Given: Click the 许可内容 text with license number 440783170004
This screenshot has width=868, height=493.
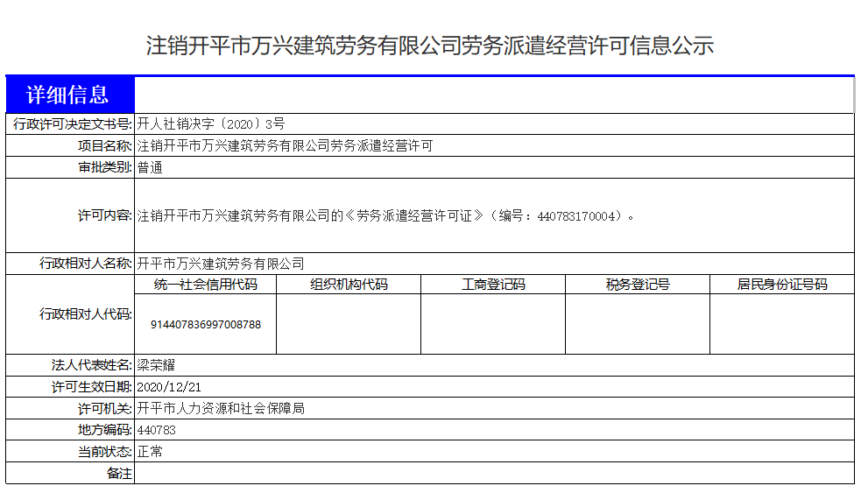Looking at the screenshot, I should tap(385, 215).
